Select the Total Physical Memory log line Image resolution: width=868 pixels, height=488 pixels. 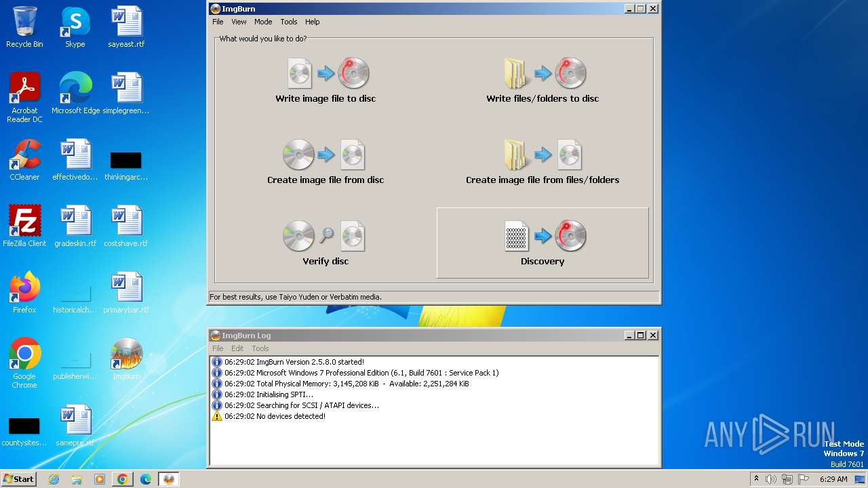[x=347, y=384]
